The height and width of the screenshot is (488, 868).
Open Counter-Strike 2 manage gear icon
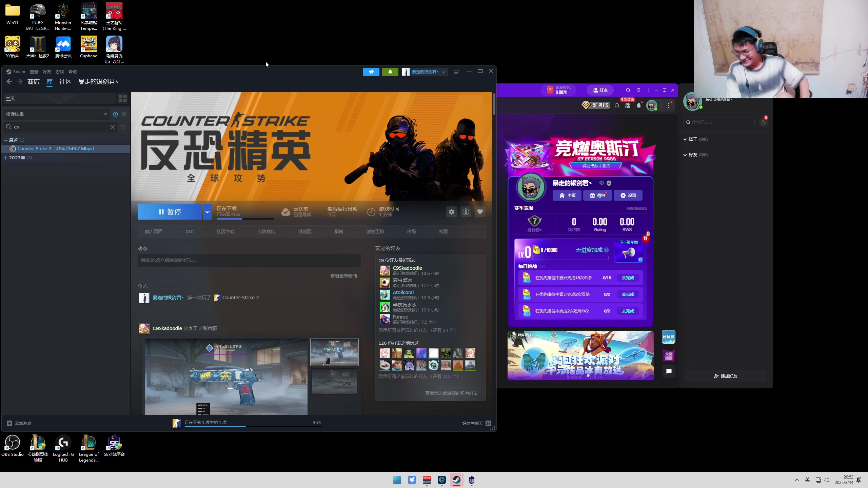[452, 212]
